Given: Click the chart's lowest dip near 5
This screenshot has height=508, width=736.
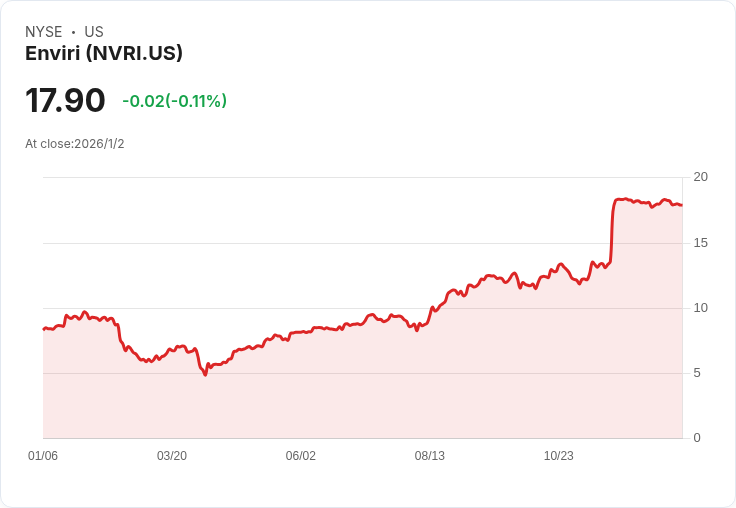Looking at the screenshot, I should pos(205,374).
